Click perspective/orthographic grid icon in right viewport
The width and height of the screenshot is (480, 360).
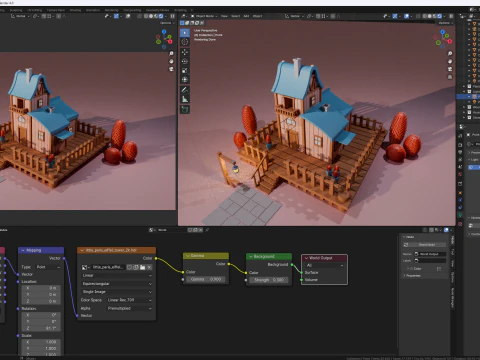[450, 77]
